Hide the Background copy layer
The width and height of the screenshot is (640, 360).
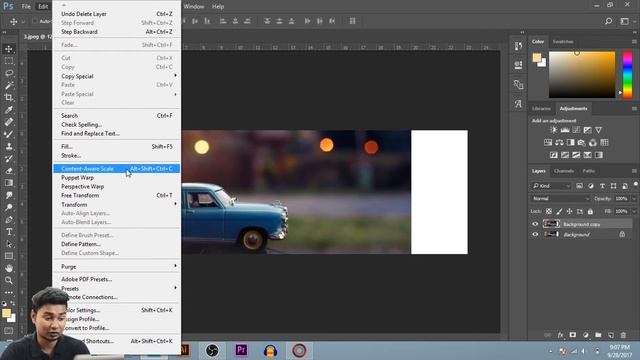535,224
